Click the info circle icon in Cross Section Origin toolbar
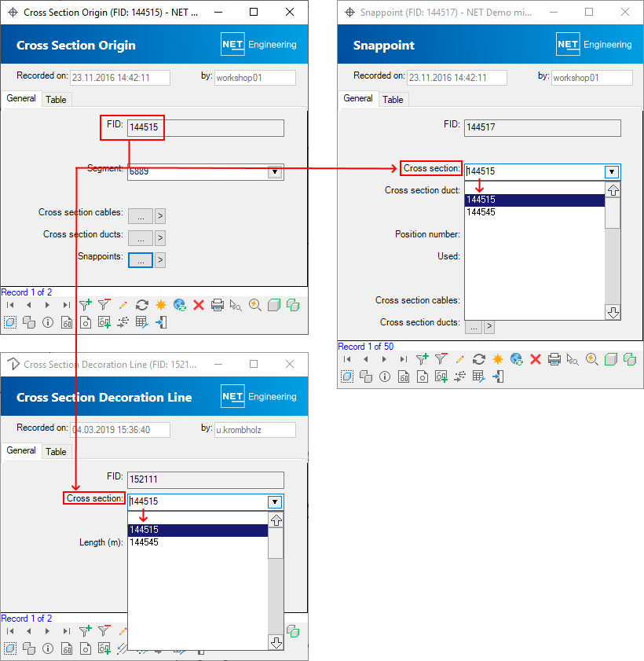The image size is (644, 661). (x=47, y=322)
